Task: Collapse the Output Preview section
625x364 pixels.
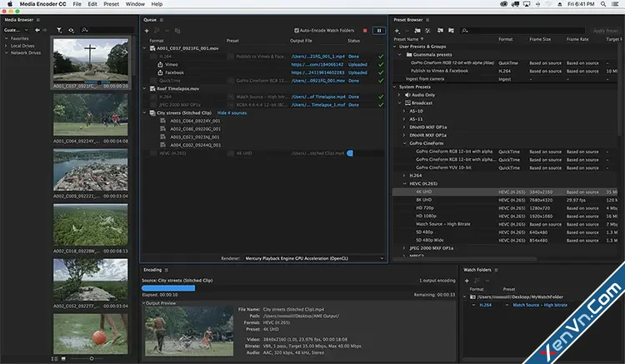Action: point(144,303)
